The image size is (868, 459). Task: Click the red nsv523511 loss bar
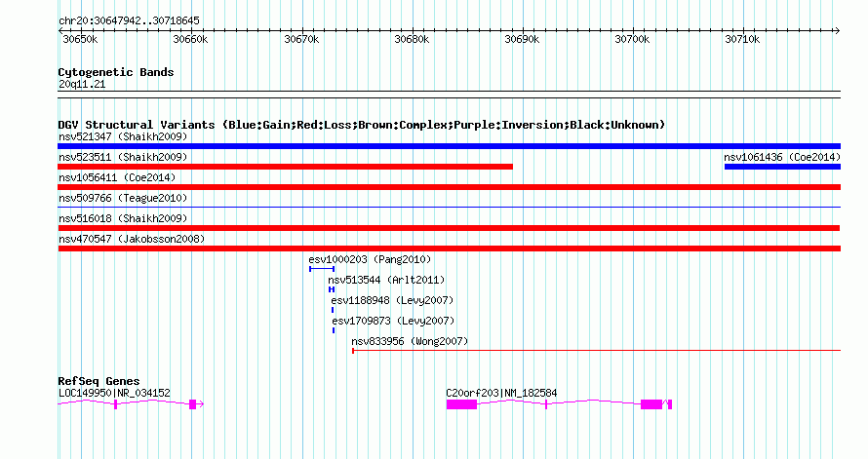tap(285, 167)
